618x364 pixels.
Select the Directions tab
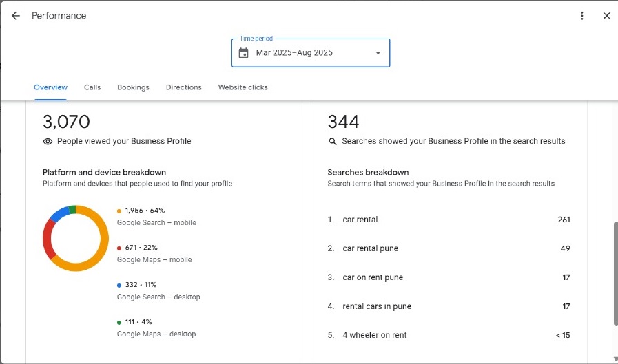[x=183, y=87]
